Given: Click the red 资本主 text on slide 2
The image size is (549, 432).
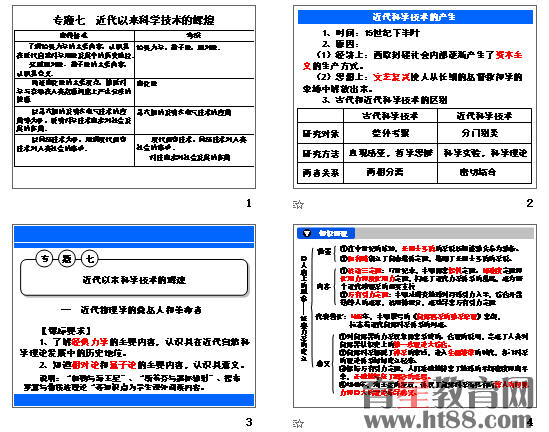Looking at the screenshot, I should (509, 55).
